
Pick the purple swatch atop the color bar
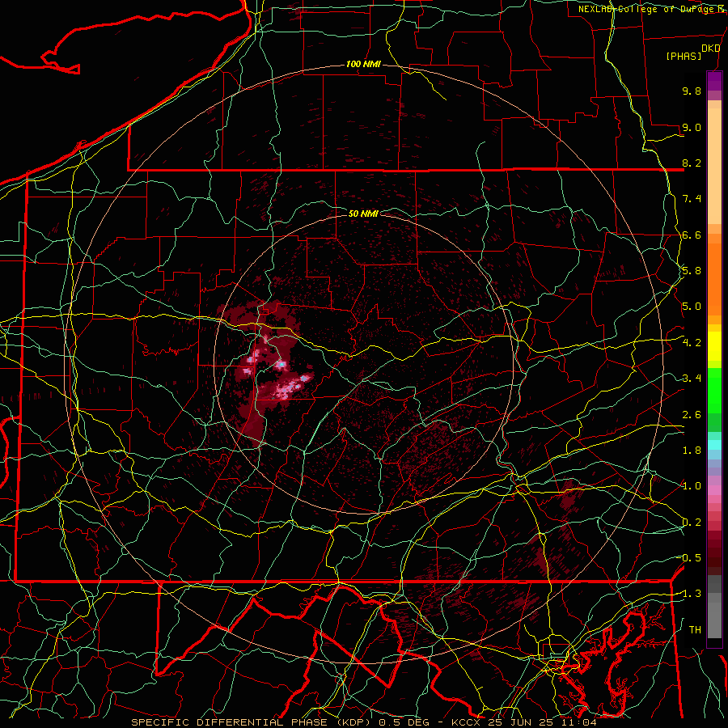coord(714,81)
